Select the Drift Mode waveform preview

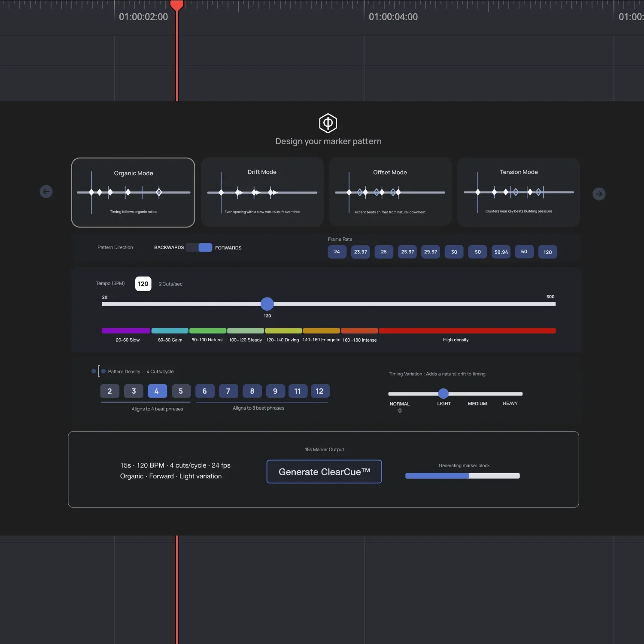[x=262, y=192]
